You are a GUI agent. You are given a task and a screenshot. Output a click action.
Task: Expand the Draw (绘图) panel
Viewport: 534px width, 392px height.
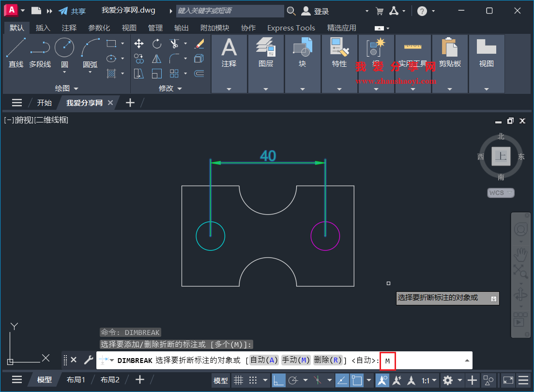[x=67, y=88]
